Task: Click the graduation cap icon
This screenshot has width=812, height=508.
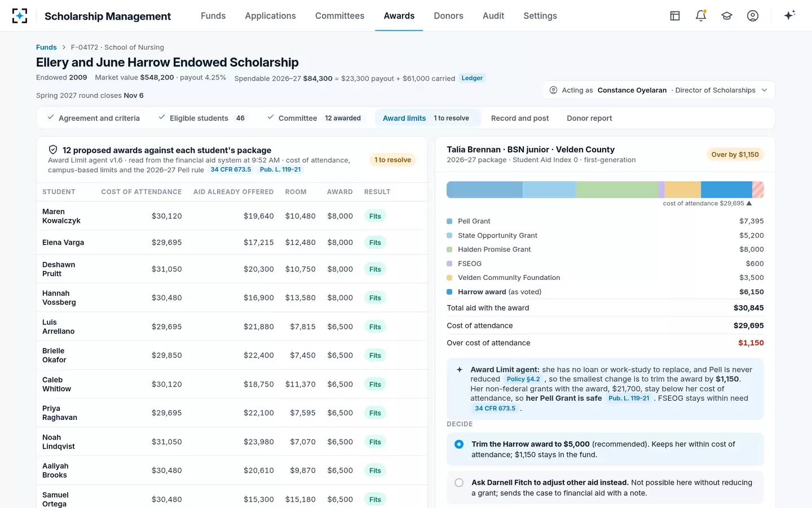Action: 727,16
